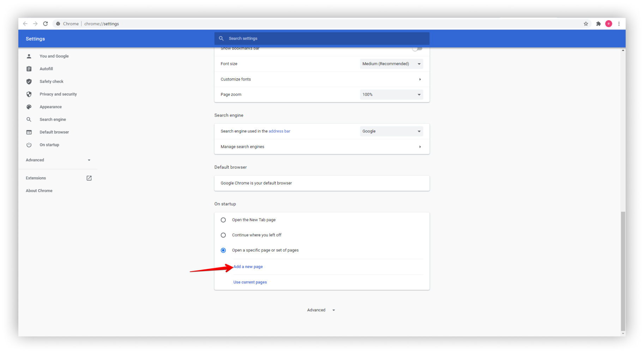Open Extensions from the sidebar

(x=36, y=178)
